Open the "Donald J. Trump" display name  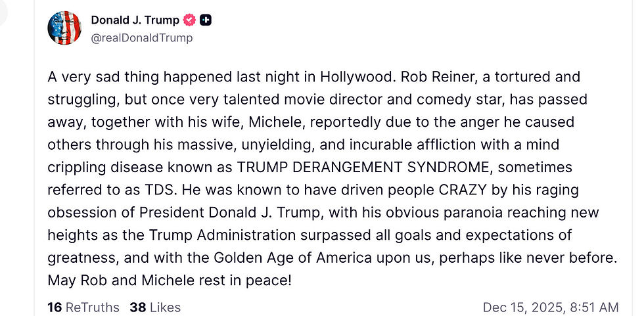135,20
